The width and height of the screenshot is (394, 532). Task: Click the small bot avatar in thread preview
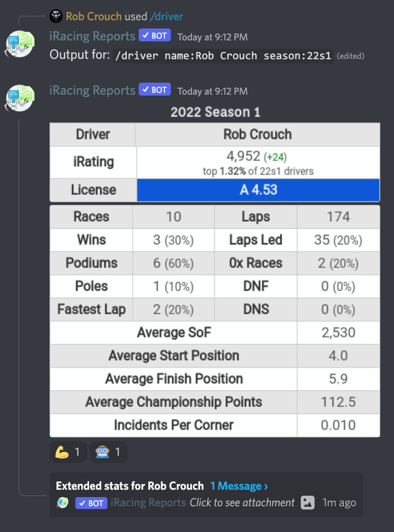click(x=63, y=503)
